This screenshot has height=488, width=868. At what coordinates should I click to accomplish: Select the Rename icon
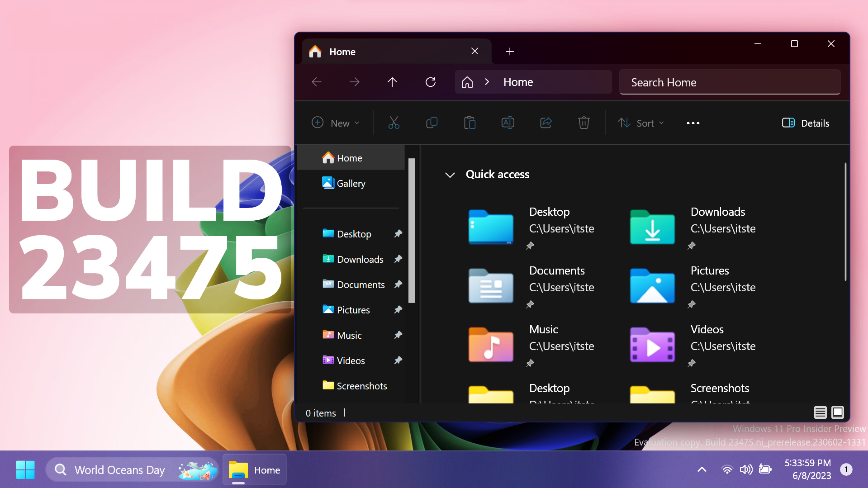tap(508, 123)
